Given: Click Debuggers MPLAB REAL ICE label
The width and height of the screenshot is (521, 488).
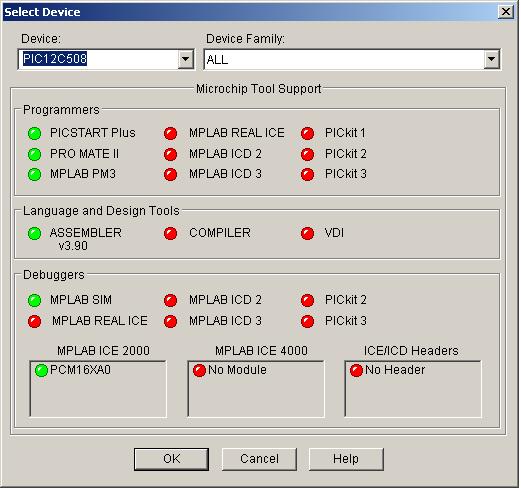Looking at the screenshot, I should pos(100,321).
